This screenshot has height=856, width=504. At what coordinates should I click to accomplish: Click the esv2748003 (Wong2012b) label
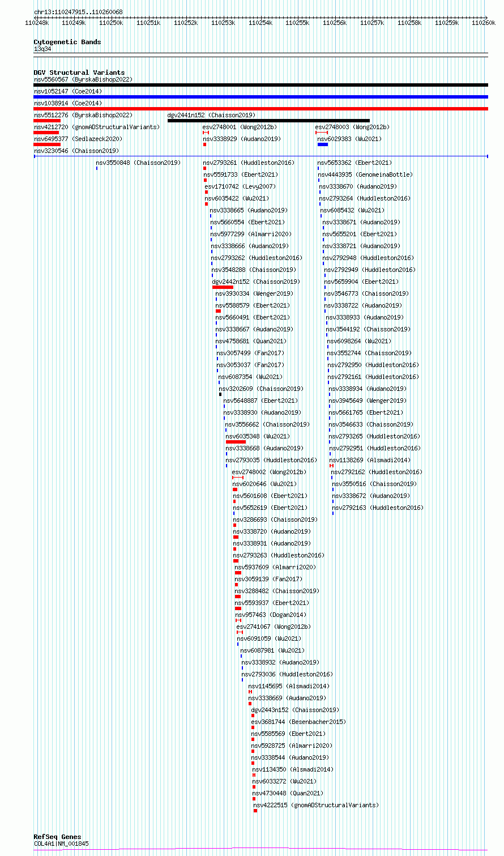(x=352, y=127)
